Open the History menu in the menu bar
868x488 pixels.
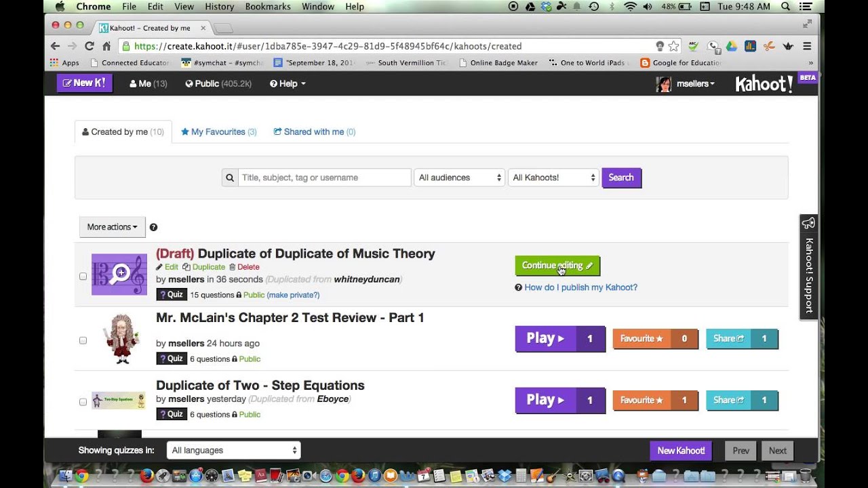point(219,7)
